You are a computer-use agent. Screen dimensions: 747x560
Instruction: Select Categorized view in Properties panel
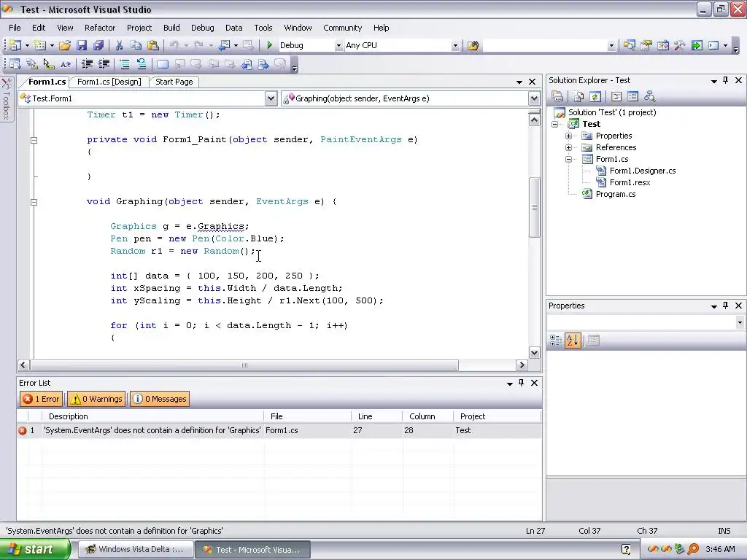point(555,340)
